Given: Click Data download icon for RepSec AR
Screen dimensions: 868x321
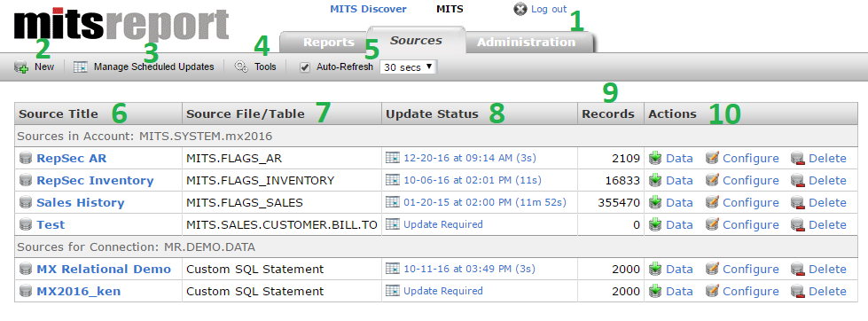Looking at the screenshot, I should click(655, 159).
